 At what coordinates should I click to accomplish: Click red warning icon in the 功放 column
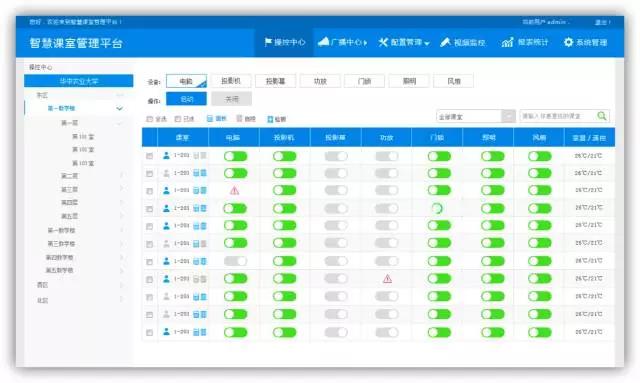tap(387, 279)
